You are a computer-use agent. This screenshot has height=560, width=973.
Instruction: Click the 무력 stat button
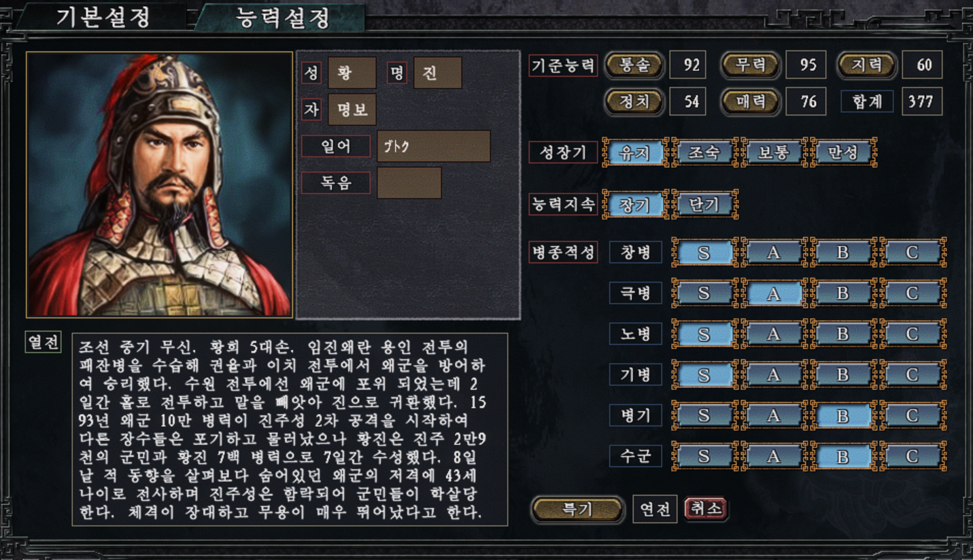pos(750,65)
